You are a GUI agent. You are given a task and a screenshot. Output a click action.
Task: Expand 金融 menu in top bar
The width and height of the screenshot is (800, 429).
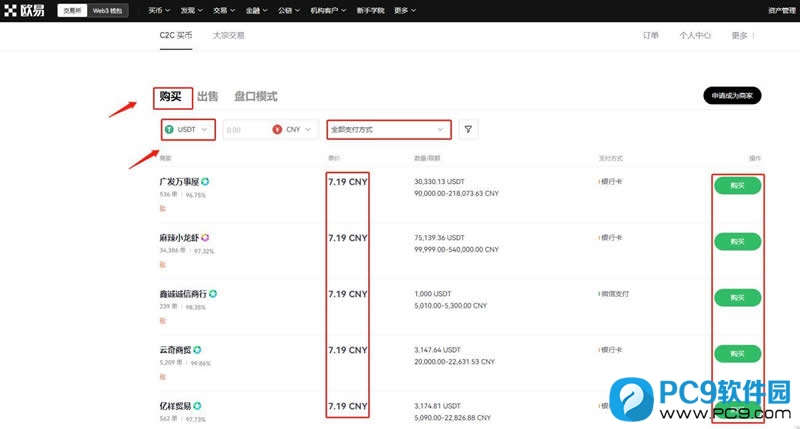tap(257, 11)
